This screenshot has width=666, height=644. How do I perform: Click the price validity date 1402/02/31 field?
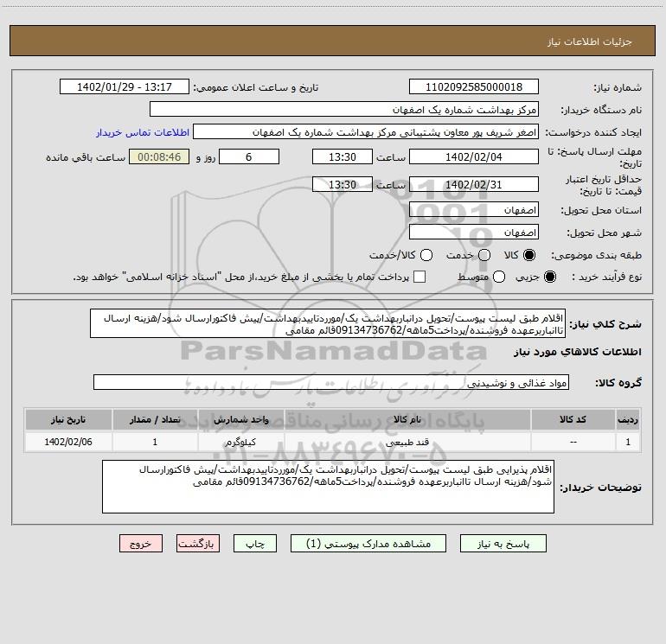(x=474, y=184)
